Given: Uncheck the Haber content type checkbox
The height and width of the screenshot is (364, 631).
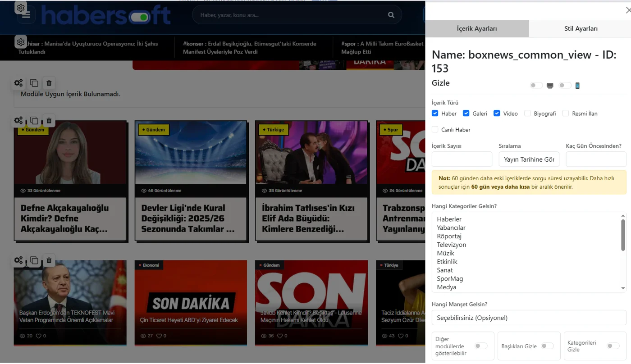Looking at the screenshot, I should pos(435,114).
